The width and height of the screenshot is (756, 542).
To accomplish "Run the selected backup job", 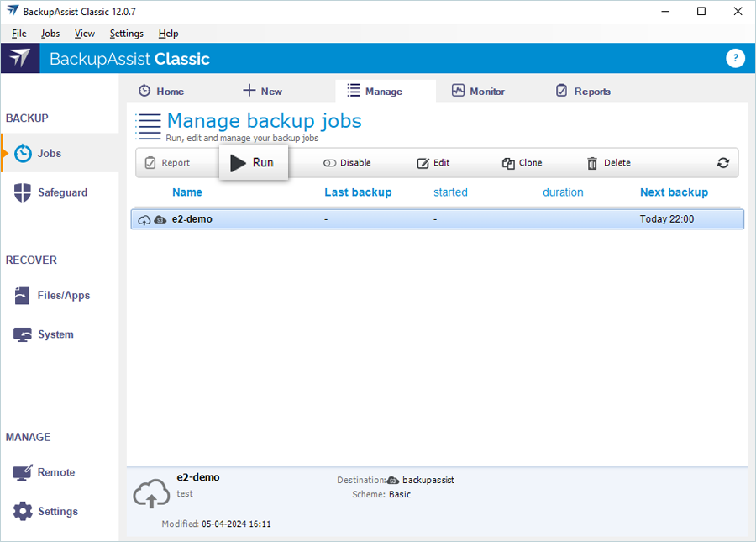I will coord(254,162).
